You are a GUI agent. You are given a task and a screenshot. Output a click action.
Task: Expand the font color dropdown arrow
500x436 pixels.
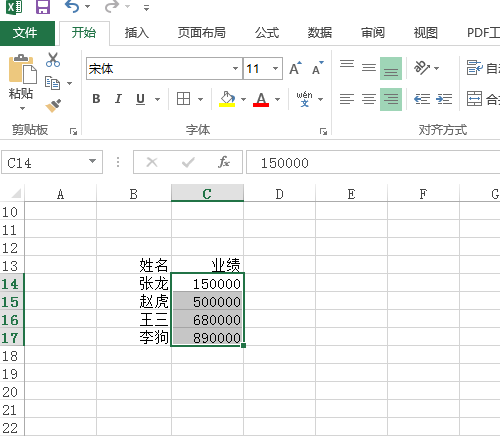click(x=277, y=99)
